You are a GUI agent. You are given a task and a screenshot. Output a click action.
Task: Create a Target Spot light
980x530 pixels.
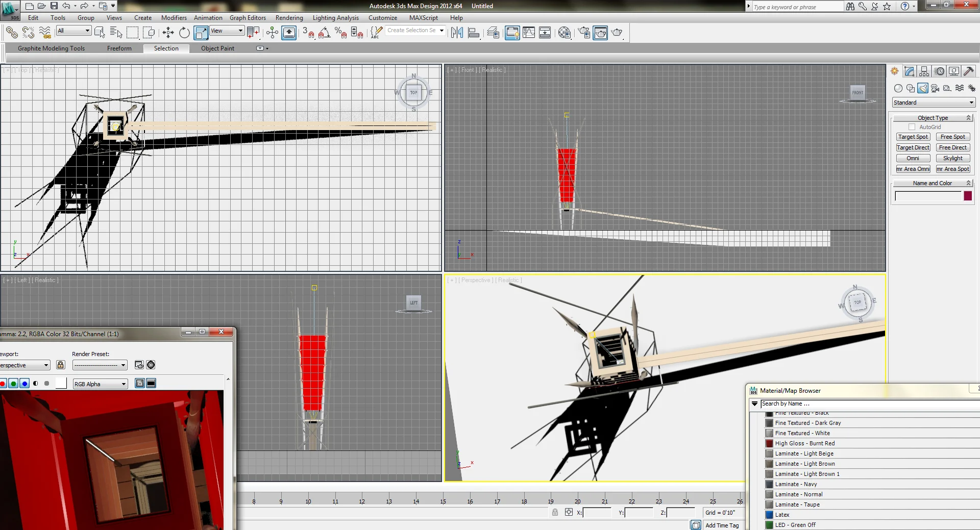pos(913,137)
